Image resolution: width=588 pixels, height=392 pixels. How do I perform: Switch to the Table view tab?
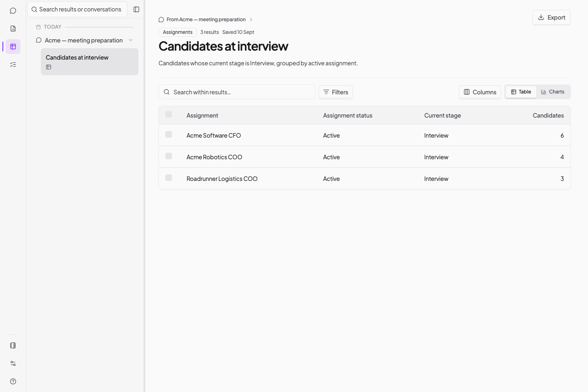pyautogui.click(x=521, y=92)
